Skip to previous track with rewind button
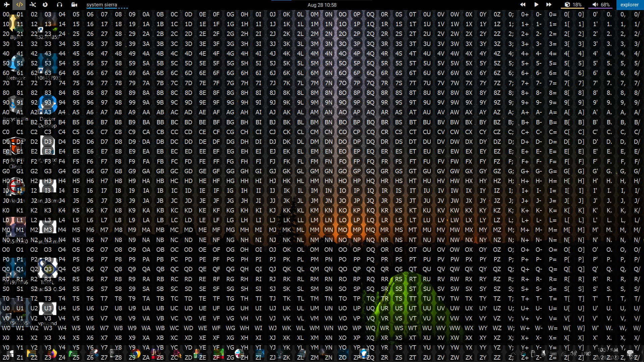 coord(523,5)
